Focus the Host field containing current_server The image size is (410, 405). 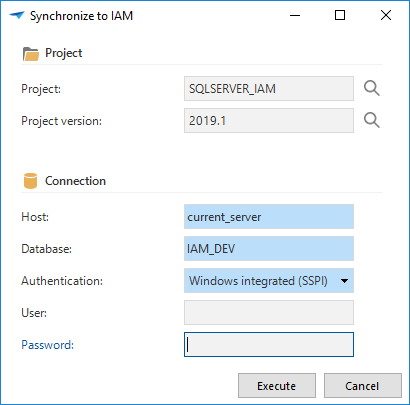pos(269,217)
